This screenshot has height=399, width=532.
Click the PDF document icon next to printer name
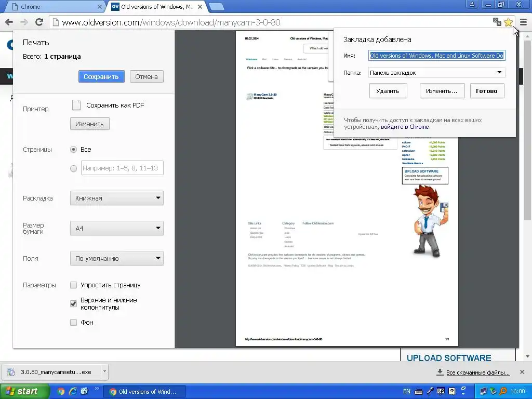pyautogui.click(x=76, y=105)
